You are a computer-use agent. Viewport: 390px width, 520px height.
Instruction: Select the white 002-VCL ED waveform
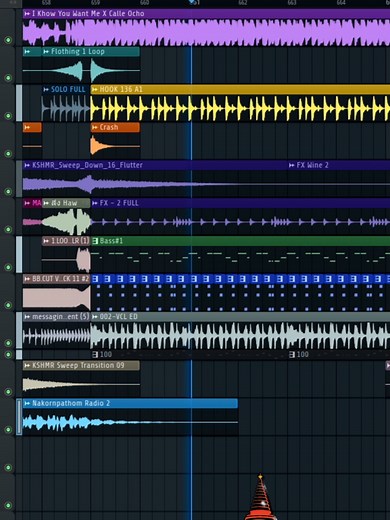click(240, 335)
